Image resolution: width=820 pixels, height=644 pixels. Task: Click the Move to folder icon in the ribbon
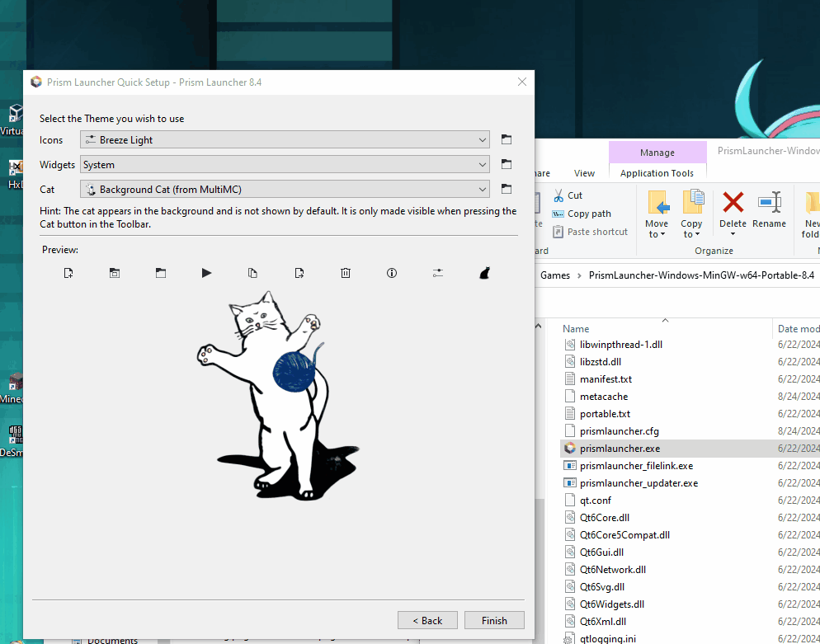pos(657,202)
